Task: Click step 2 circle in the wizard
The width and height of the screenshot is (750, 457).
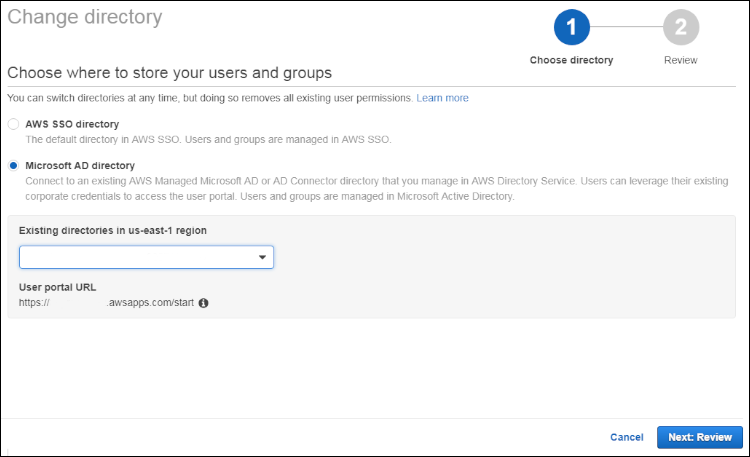Action: point(681,27)
